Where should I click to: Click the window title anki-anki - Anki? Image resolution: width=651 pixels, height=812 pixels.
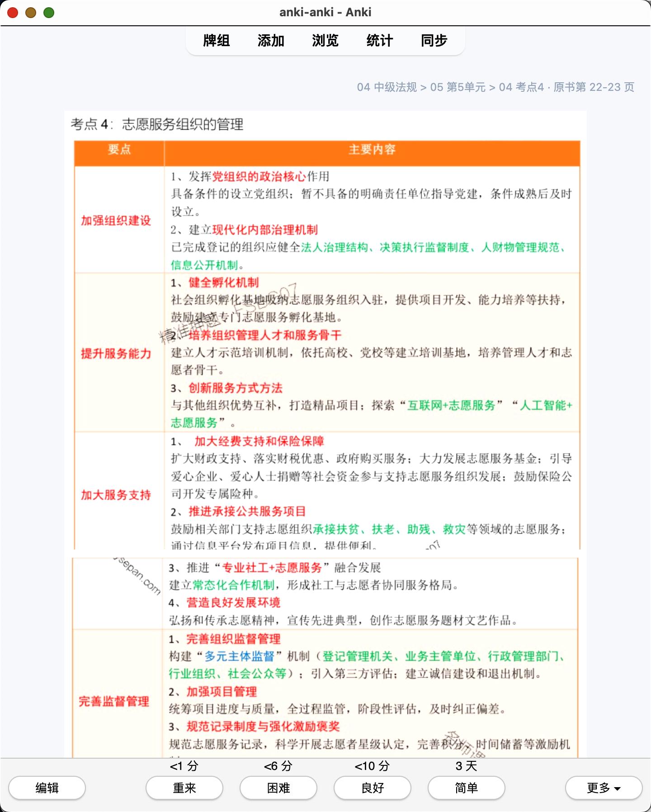click(325, 12)
